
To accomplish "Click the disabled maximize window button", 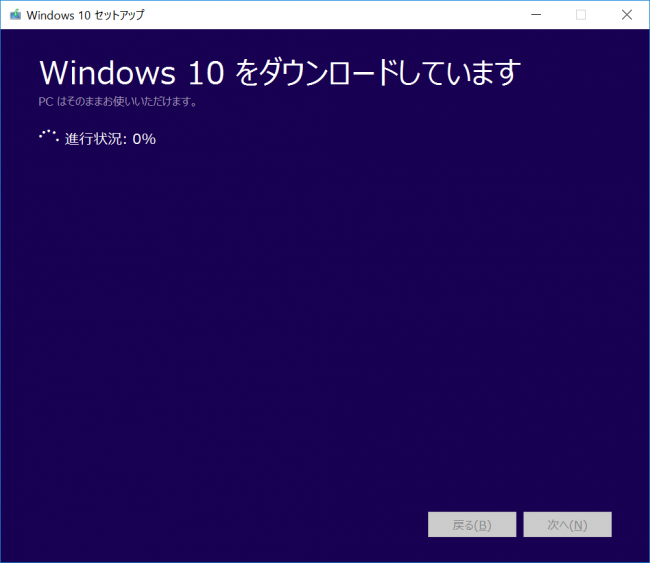I will 581,15.
